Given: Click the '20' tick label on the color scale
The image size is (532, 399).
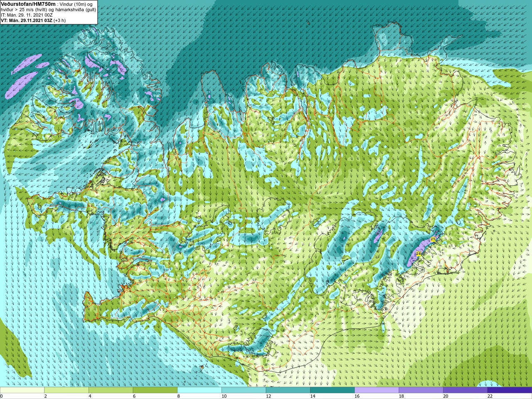Looking at the screenshot, I should pyautogui.click(x=446, y=396).
